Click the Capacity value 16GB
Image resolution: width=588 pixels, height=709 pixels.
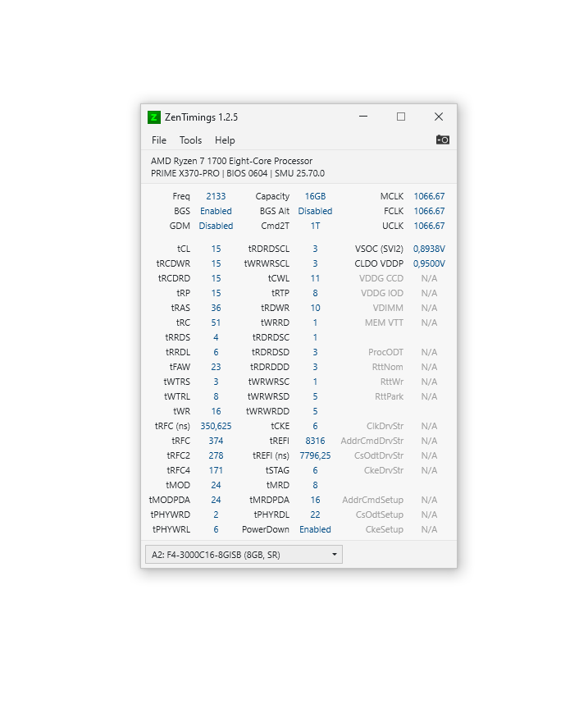[x=315, y=196]
